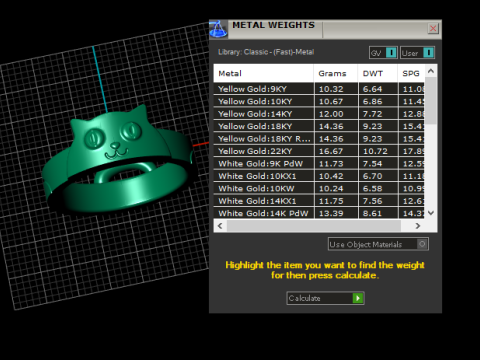The height and width of the screenshot is (360, 480).
Task: Select the Yellow Gold:18KY R... row
Action: [319, 139]
